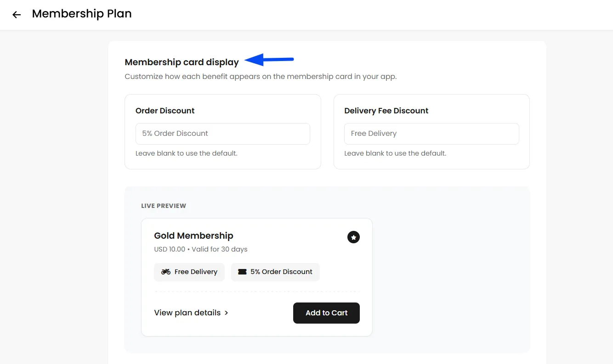
Task: Click the ticket icon beside 5% Order Discount
Action: click(x=242, y=272)
